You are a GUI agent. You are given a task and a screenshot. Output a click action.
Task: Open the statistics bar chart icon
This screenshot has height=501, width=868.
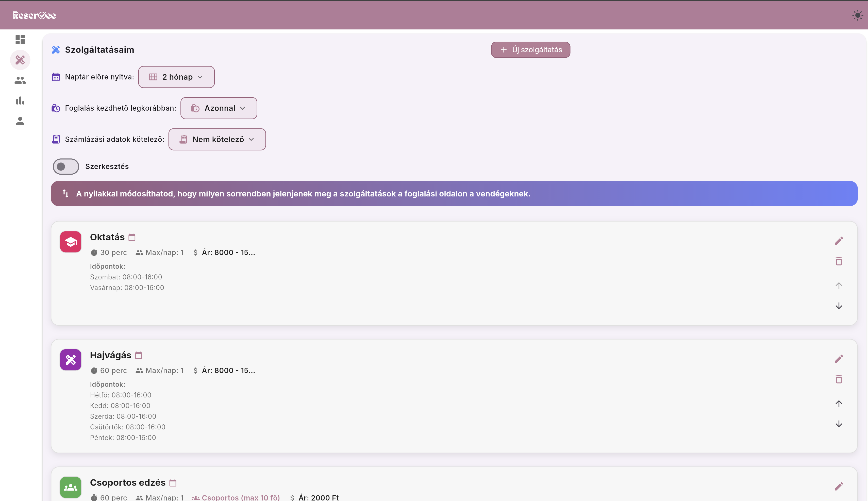(20, 101)
